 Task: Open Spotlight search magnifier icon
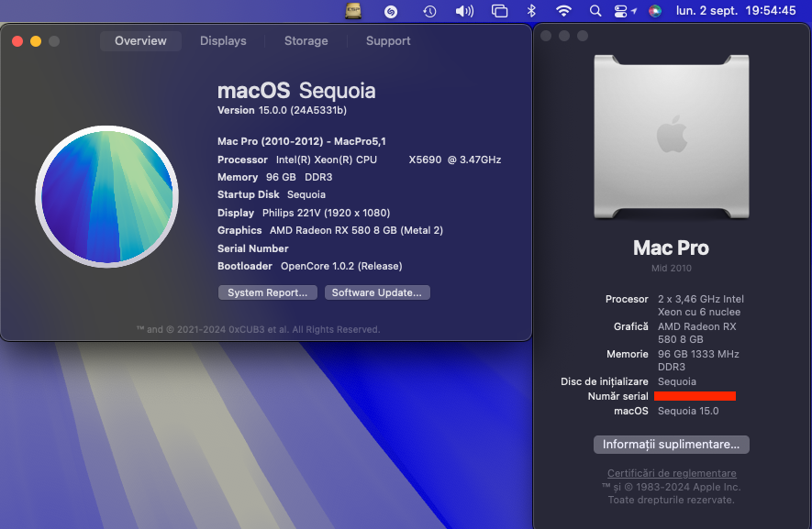coord(595,11)
